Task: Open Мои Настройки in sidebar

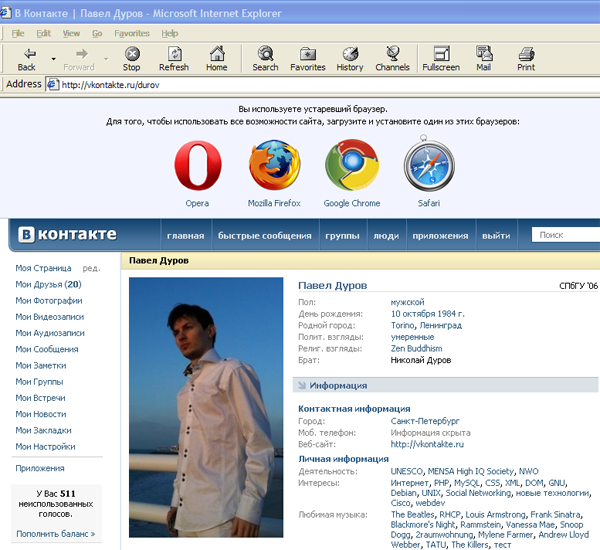Action: (x=46, y=447)
